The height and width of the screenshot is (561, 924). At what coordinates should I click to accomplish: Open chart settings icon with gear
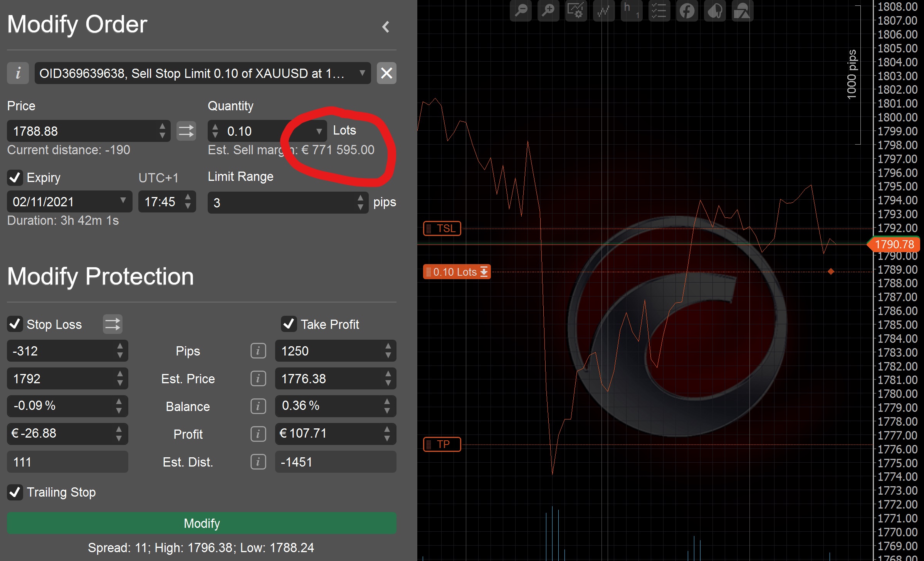[576, 11]
